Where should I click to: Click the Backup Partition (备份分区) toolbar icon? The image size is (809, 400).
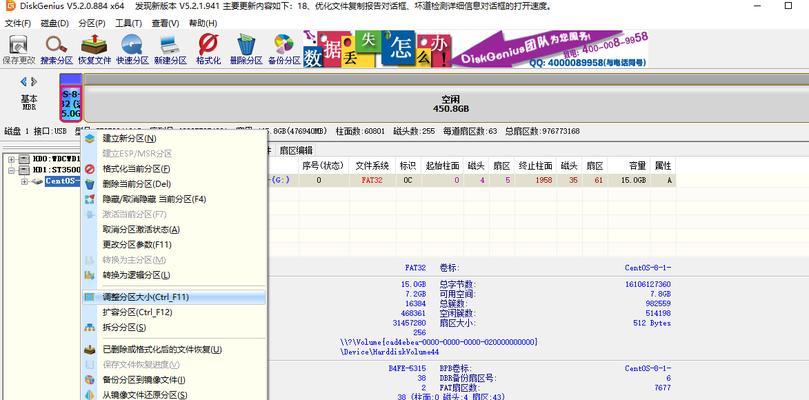click(x=284, y=50)
